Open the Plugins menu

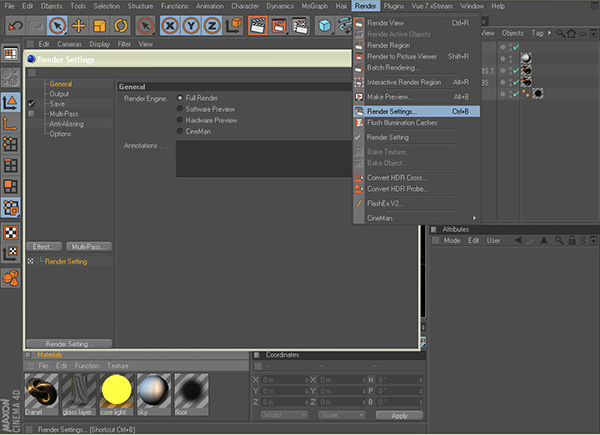[393, 6]
